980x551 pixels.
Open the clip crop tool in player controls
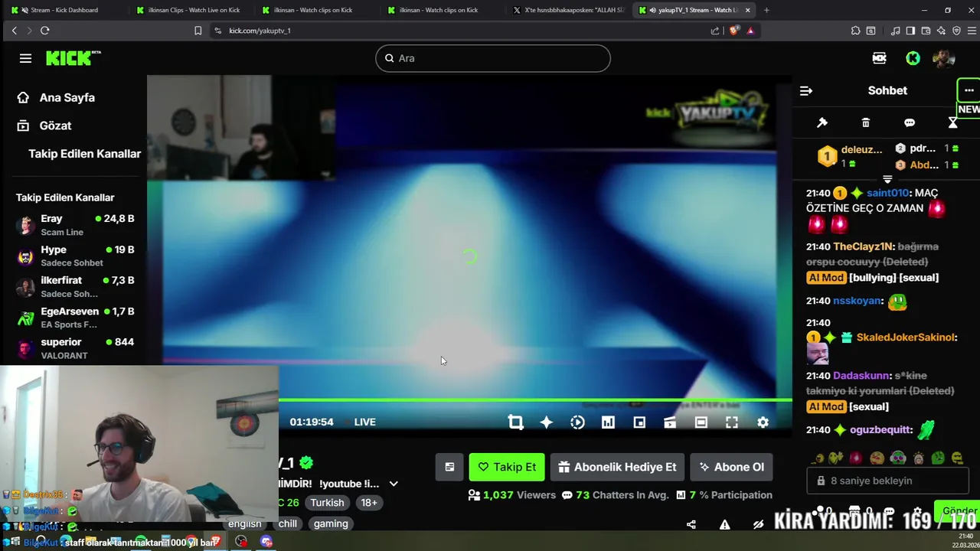(515, 422)
